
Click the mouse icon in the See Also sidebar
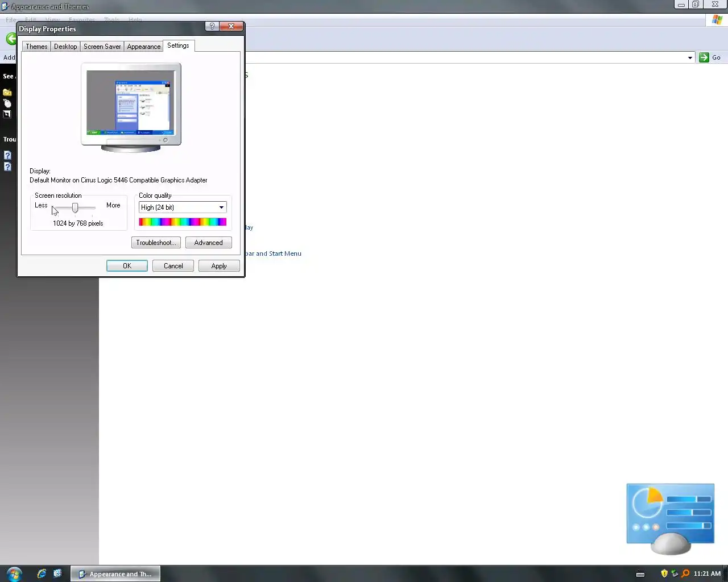7,103
